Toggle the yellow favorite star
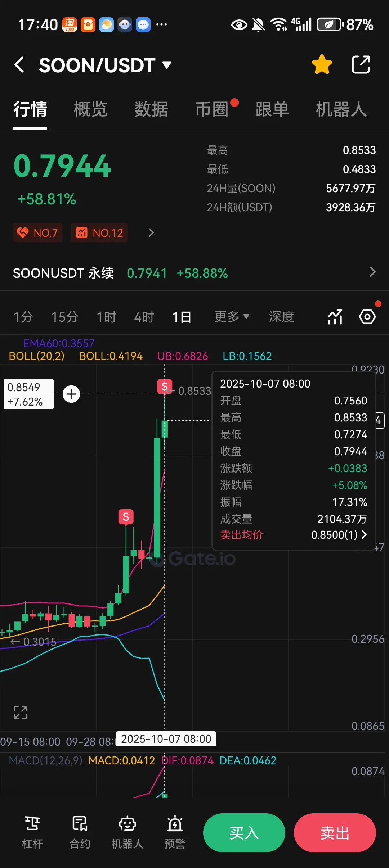389x868 pixels. 322,64
